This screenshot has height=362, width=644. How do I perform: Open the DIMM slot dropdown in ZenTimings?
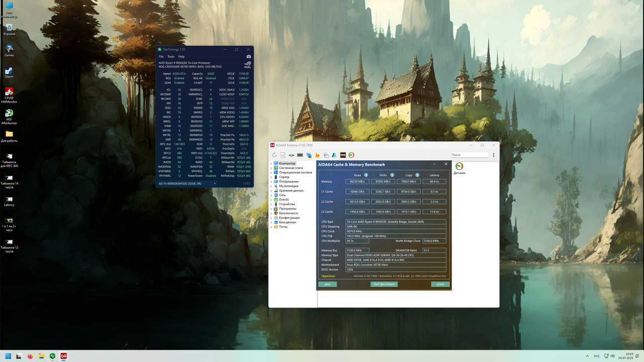tap(215, 184)
